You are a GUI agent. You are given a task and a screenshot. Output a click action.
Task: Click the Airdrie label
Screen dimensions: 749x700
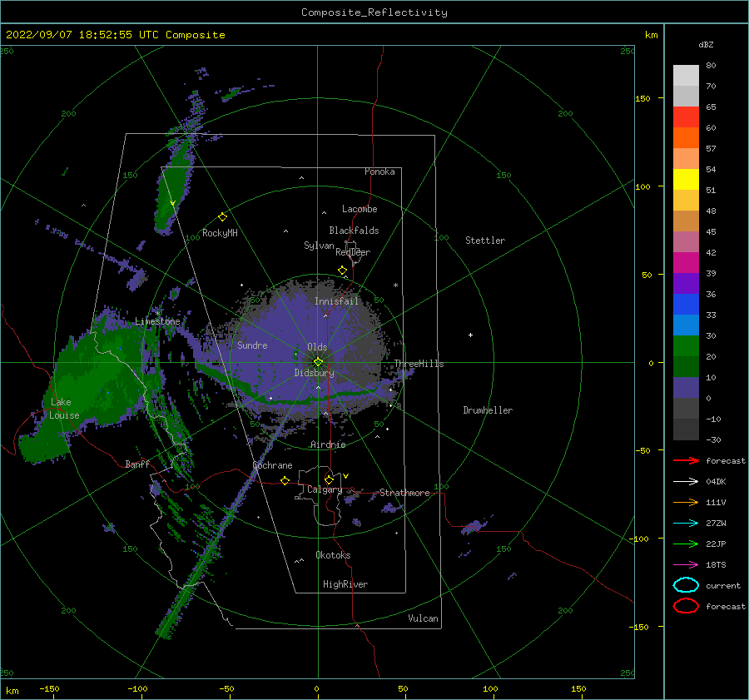tap(328, 444)
